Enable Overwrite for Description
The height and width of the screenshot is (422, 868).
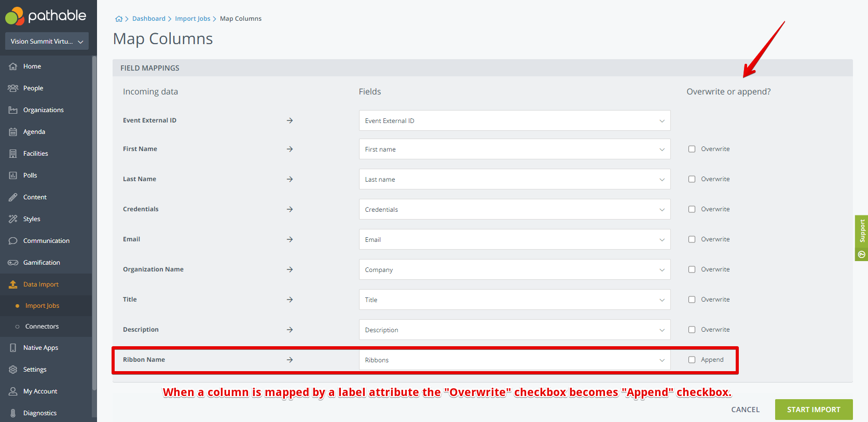coord(692,330)
